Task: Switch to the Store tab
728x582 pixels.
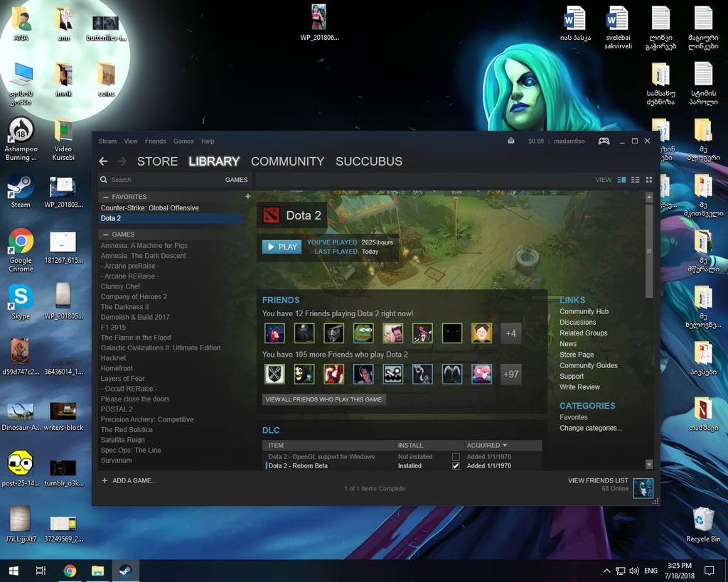Action: (157, 161)
